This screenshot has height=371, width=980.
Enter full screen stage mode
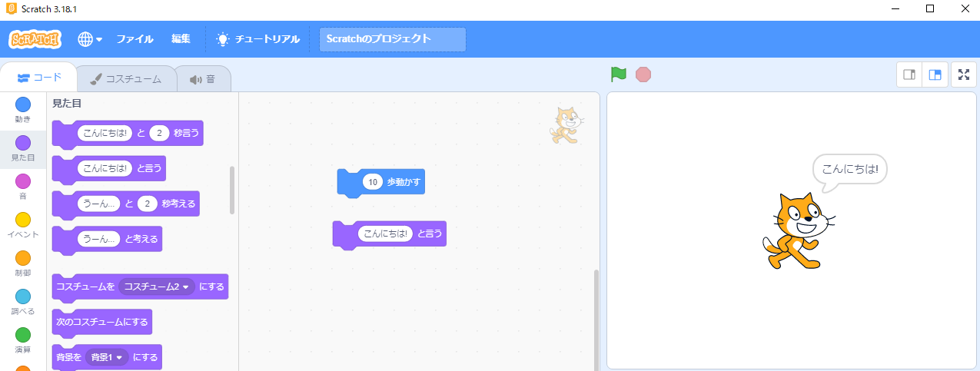pos(964,75)
